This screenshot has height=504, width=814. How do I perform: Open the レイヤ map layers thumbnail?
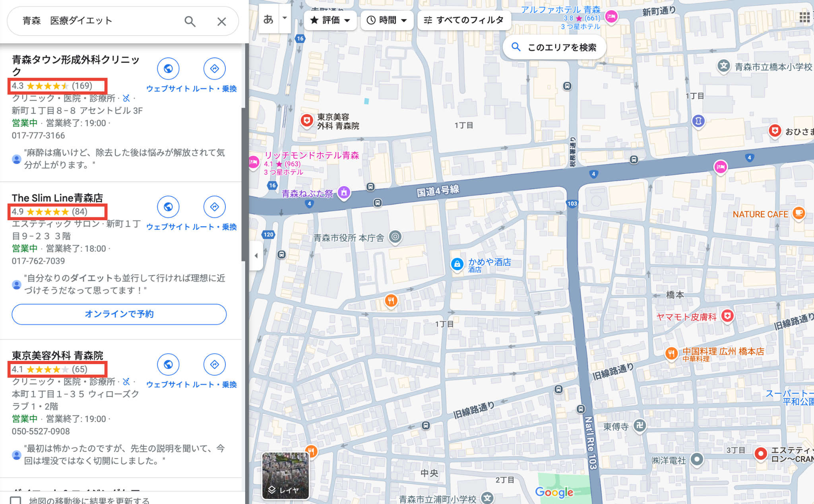(x=285, y=475)
